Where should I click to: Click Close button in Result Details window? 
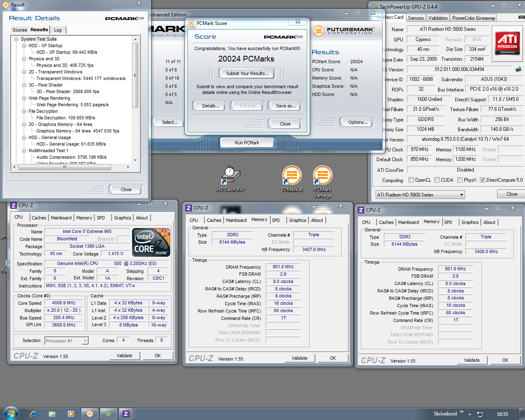[x=126, y=189]
